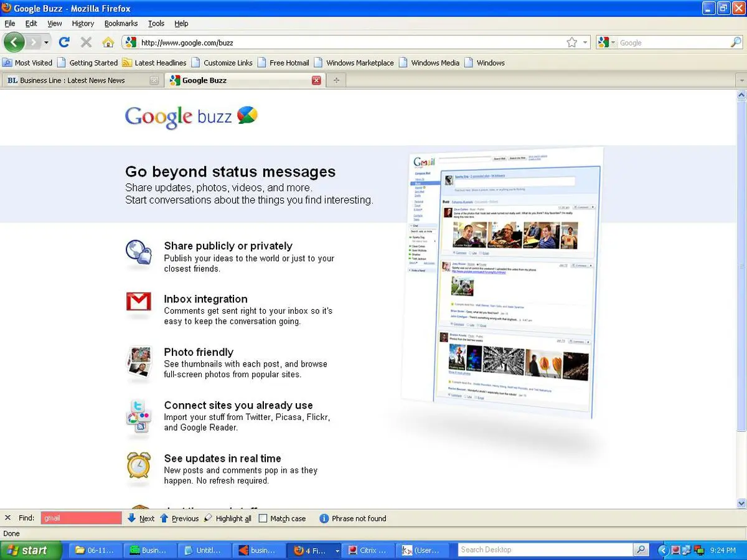
Task: Go to the home page icon
Action: tap(108, 42)
